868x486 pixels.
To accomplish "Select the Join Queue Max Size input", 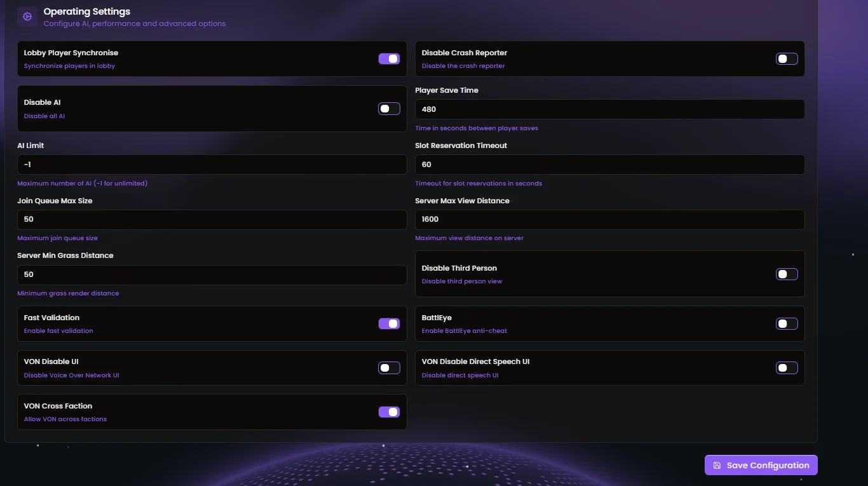I will [212, 219].
